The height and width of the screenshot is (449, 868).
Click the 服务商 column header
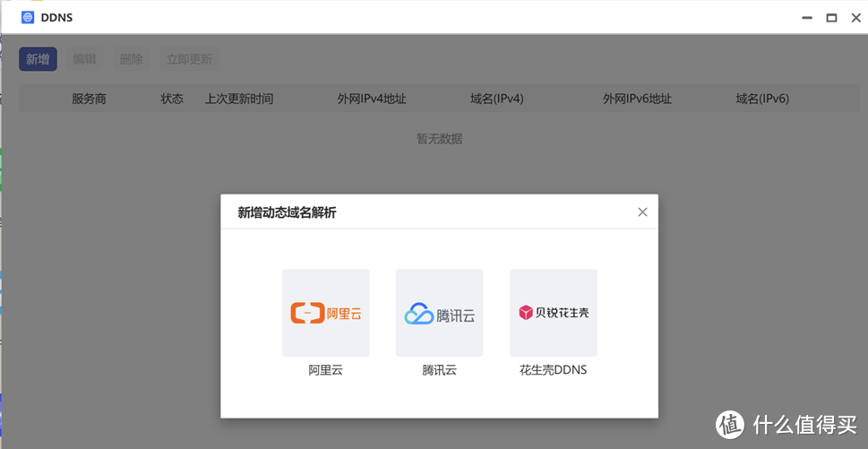pyautogui.click(x=89, y=99)
